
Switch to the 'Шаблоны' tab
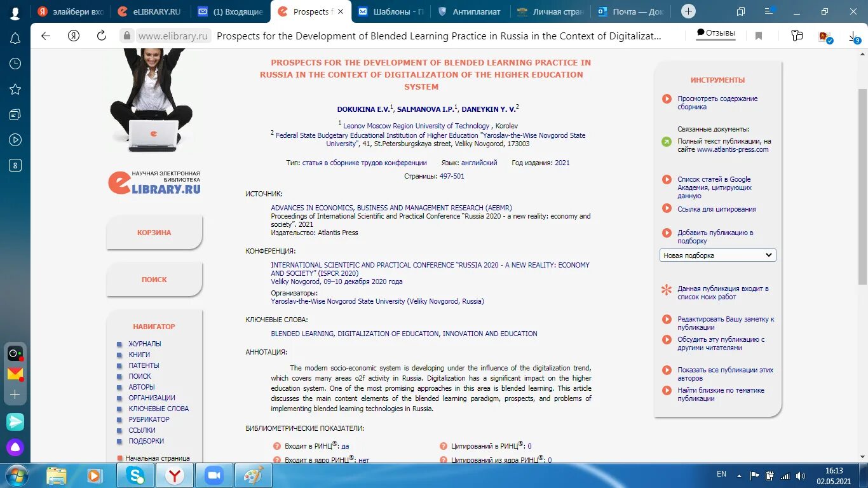tap(391, 11)
